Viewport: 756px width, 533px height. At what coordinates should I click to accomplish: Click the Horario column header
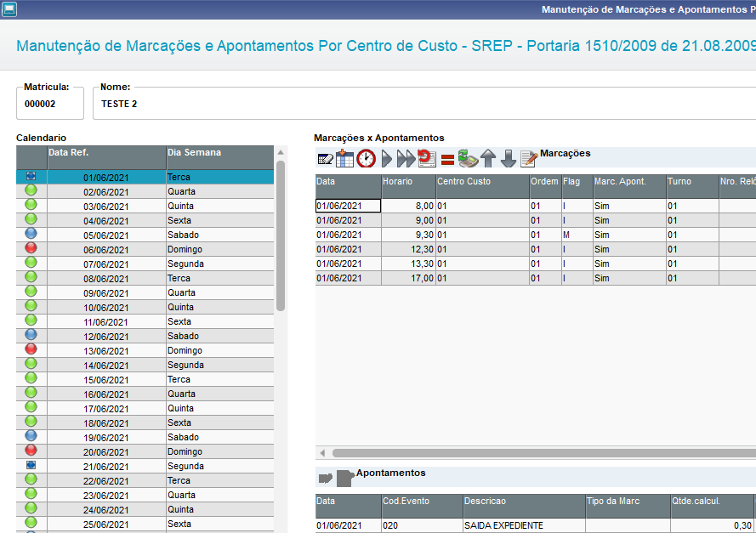(408, 186)
